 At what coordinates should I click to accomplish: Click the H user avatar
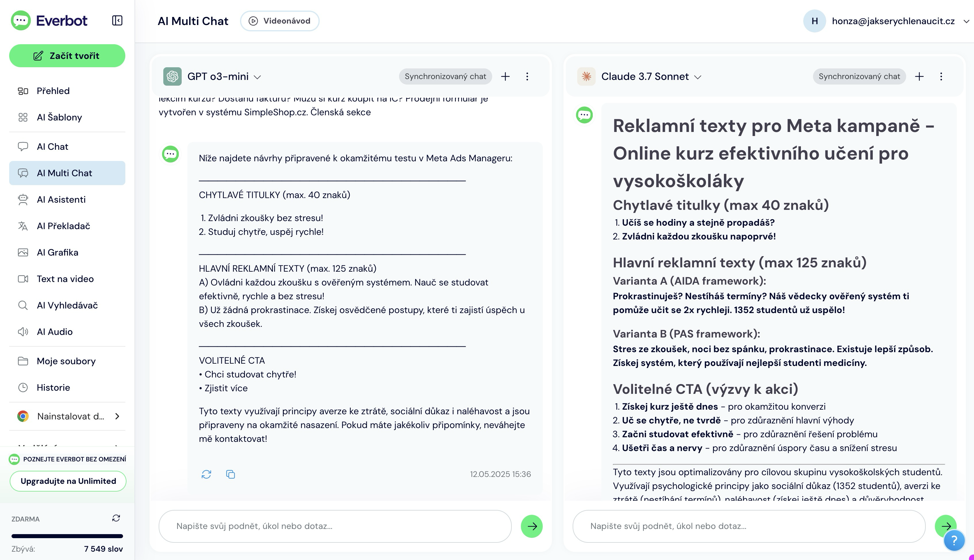(x=814, y=21)
